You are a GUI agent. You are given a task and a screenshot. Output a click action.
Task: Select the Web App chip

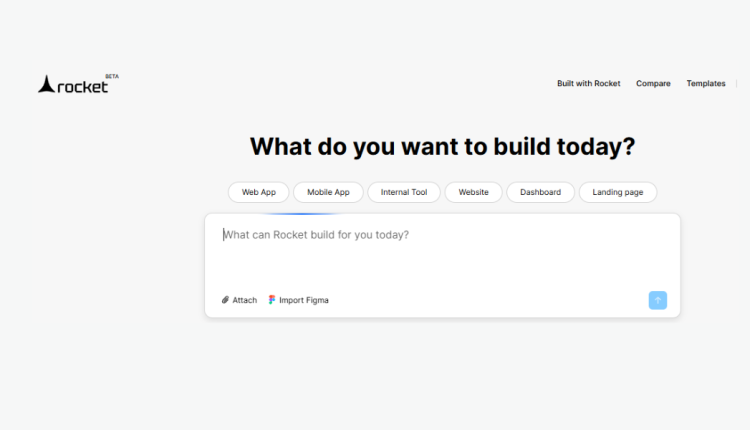point(259,192)
